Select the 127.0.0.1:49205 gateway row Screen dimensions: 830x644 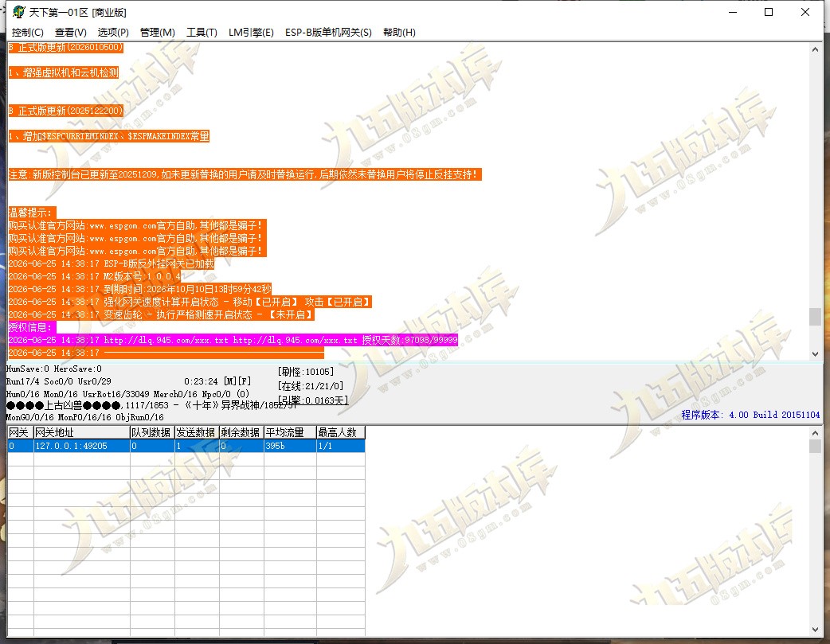(186, 446)
